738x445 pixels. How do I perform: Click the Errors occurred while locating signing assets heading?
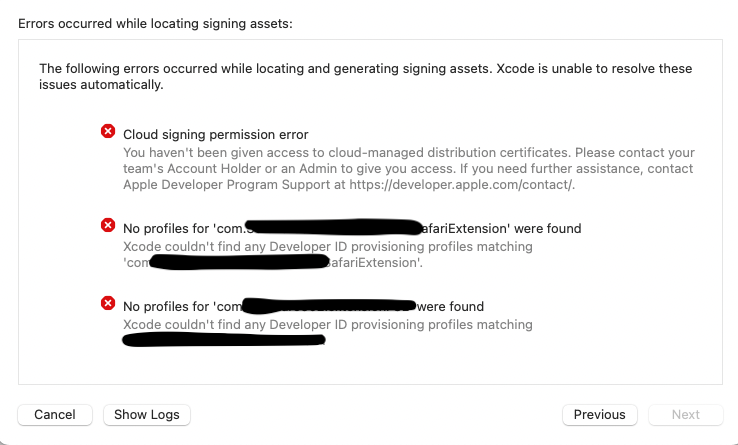coord(155,24)
